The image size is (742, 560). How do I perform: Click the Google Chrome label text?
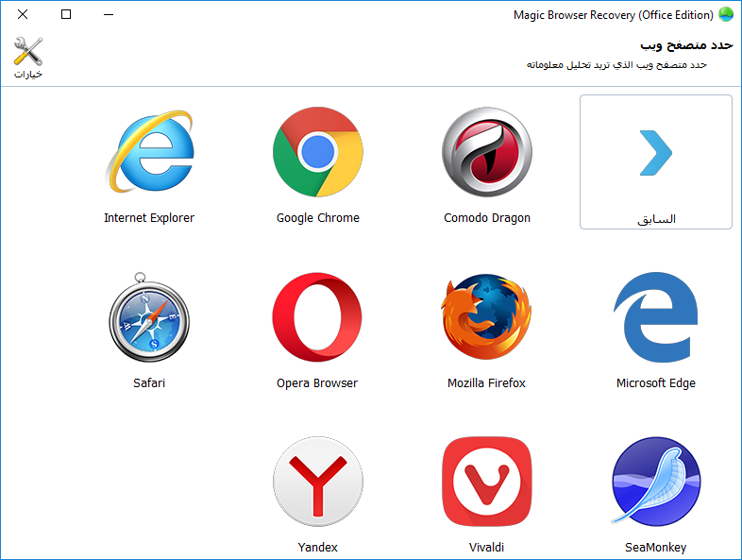tap(318, 218)
